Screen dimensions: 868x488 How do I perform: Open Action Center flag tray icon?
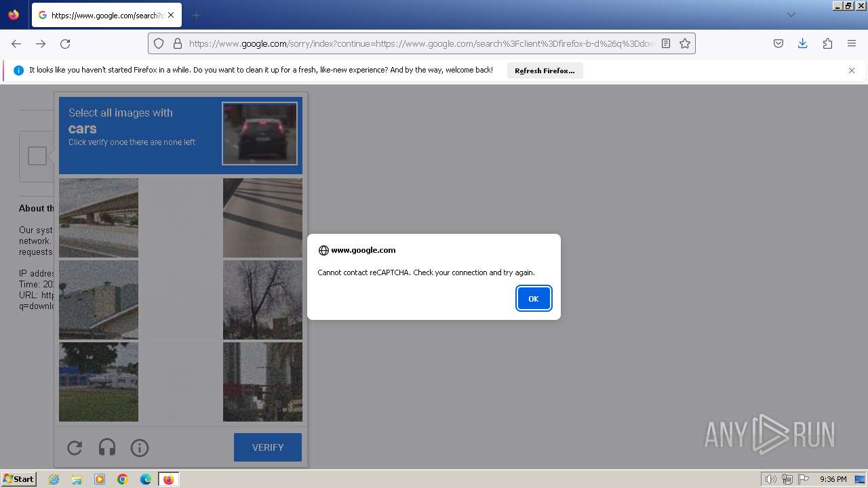804,479
